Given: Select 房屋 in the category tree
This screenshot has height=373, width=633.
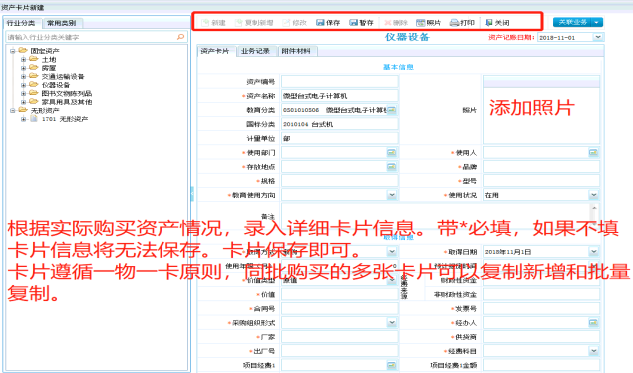Looking at the screenshot, I should pos(49,68).
